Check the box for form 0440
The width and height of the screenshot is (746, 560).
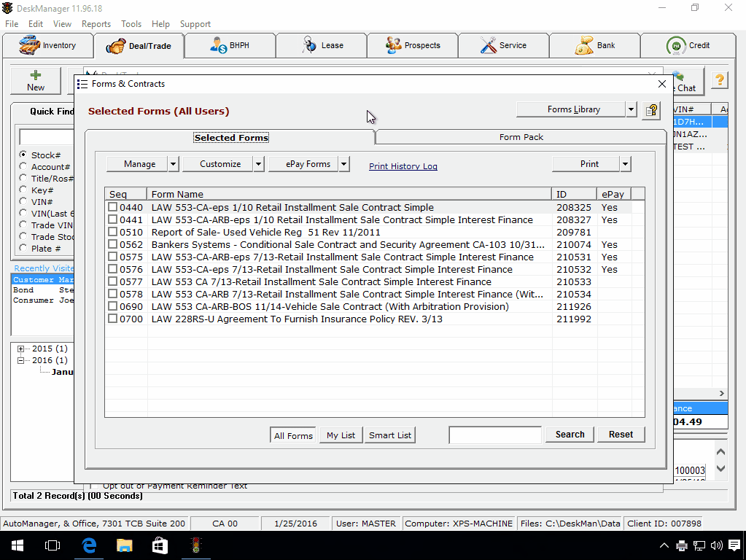coord(112,207)
